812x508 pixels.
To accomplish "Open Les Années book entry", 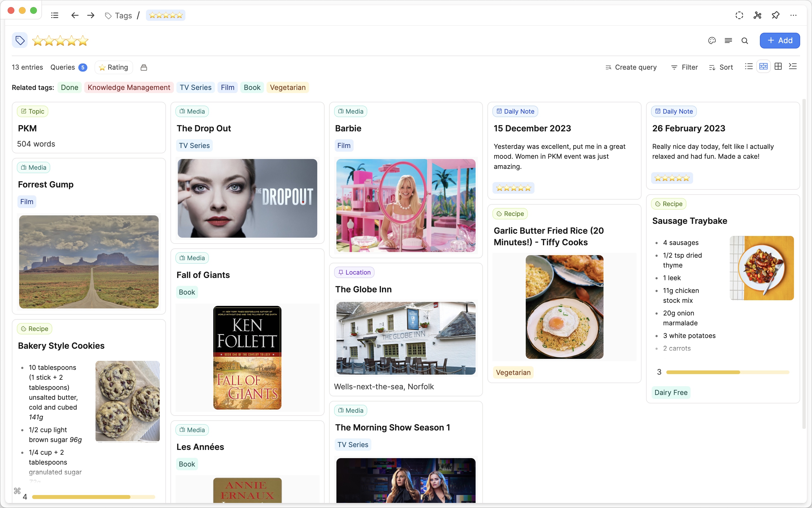I will point(200,447).
